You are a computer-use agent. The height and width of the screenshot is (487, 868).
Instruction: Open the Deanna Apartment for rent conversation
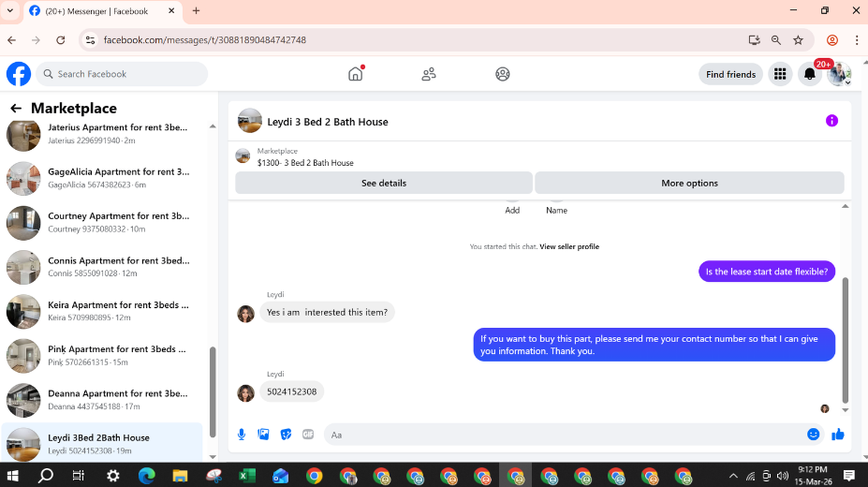point(102,400)
